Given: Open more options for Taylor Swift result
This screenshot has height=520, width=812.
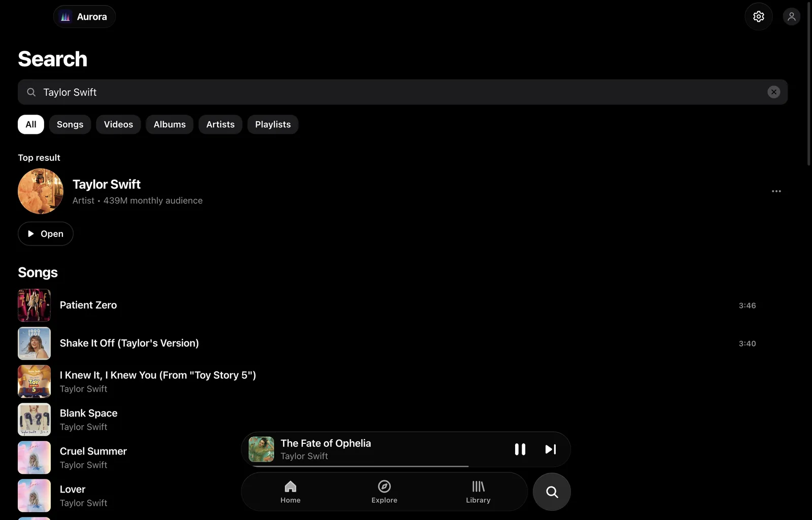Looking at the screenshot, I should pyautogui.click(x=776, y=191).
